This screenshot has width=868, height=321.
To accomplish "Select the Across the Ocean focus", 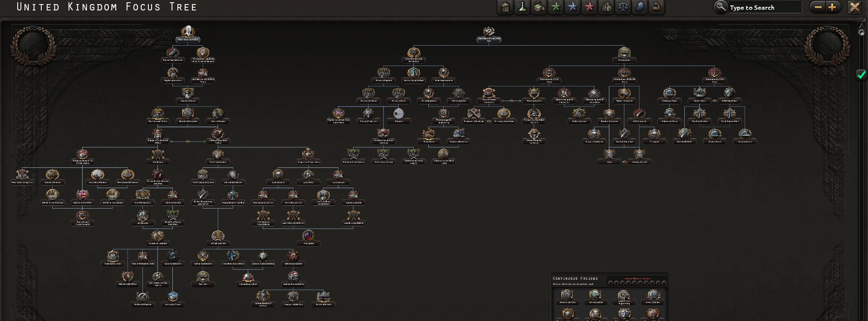I will click(172, 299).
